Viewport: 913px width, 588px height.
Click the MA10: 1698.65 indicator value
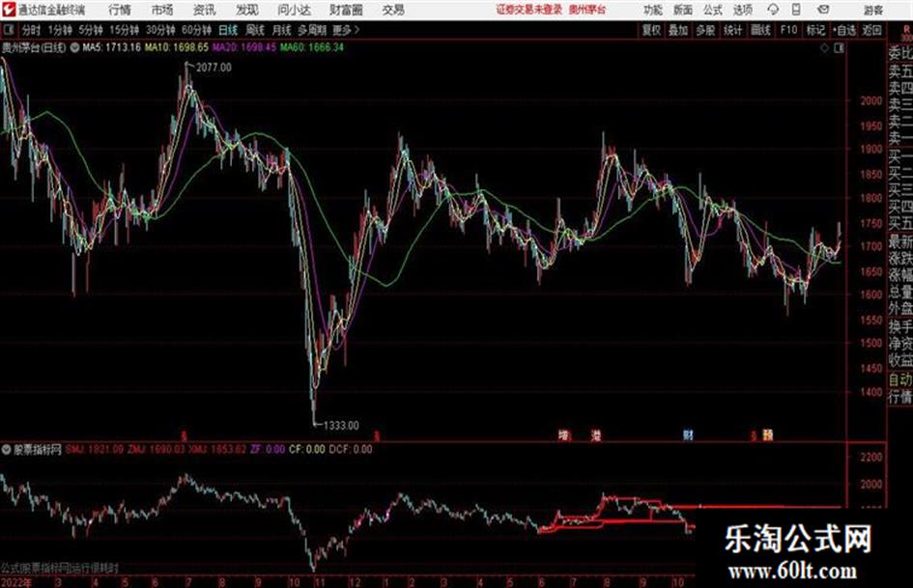177,47
